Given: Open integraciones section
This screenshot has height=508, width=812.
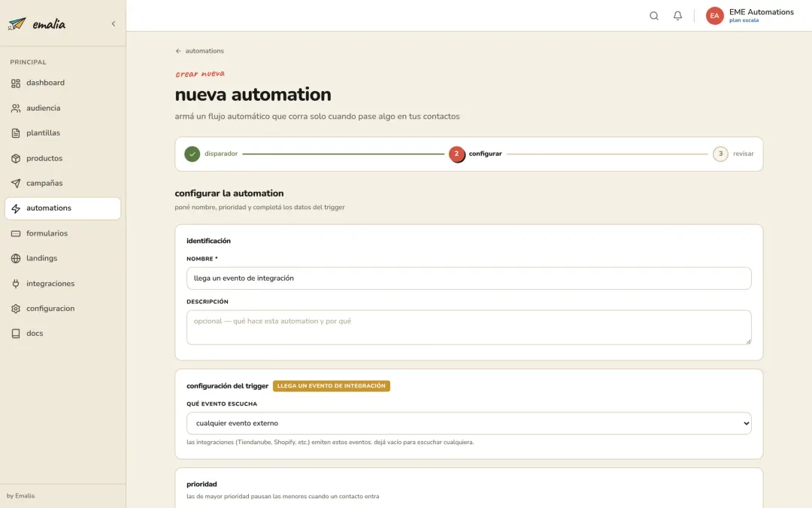Looking at the screenshot, I should 62,284.
